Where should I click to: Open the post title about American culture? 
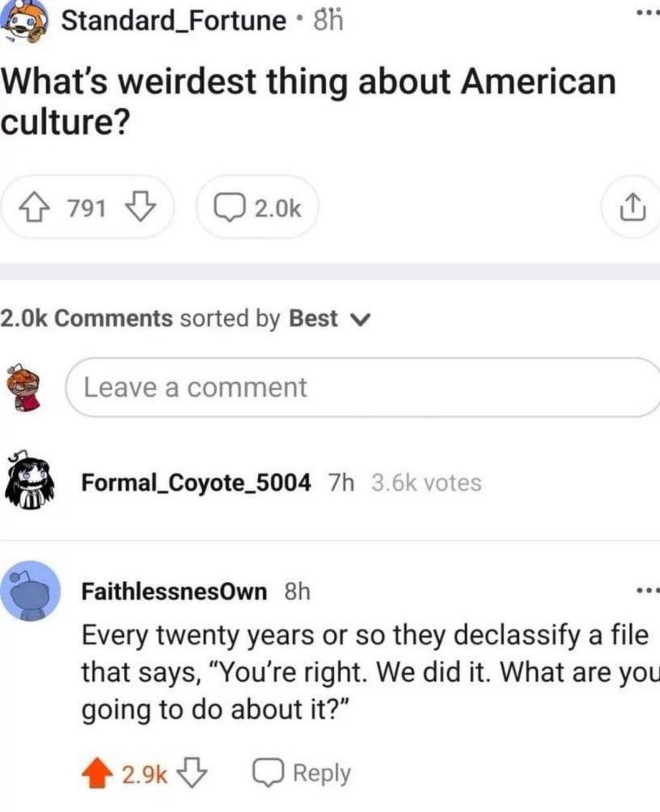click(x=308, y=101)
